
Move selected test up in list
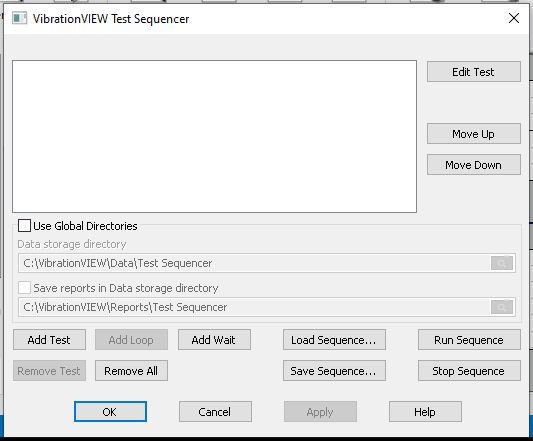point(474,134)
